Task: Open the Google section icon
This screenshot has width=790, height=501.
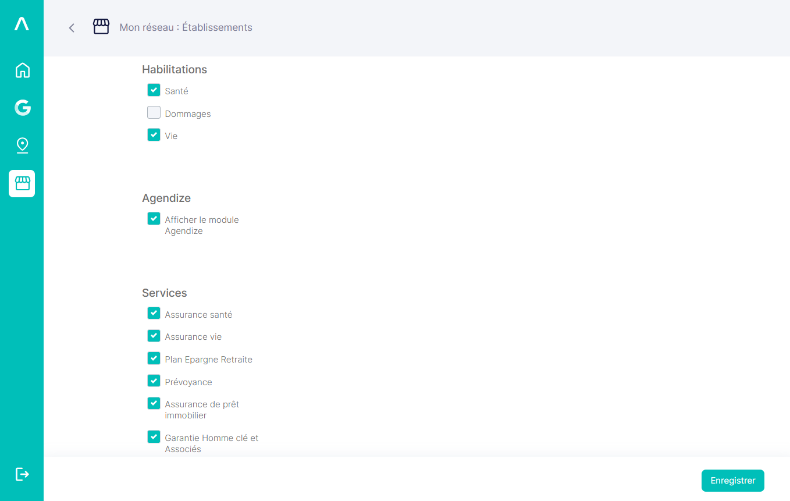Action: click(22, 107)
